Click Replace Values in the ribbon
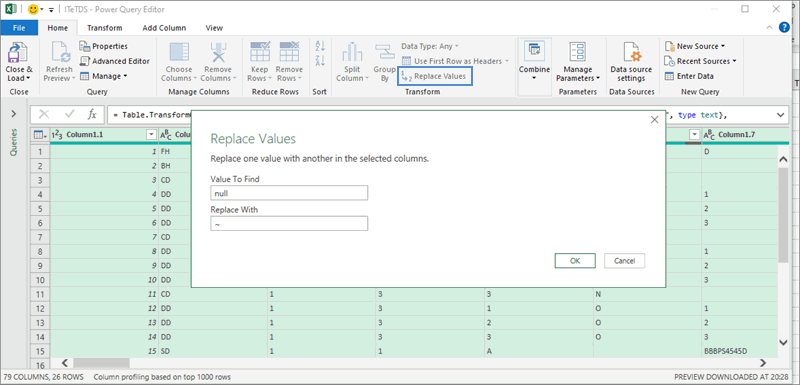800x385 pixels. click(435, 76)
